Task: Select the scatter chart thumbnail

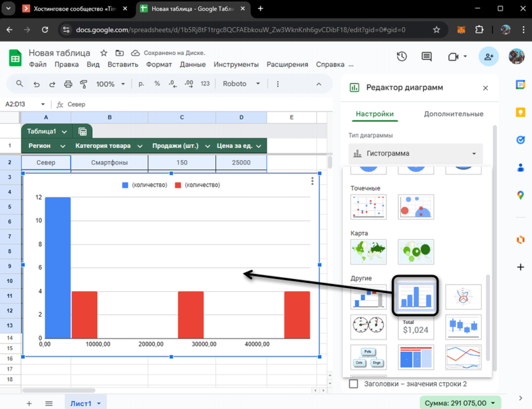Action: [x=368, y=207]
